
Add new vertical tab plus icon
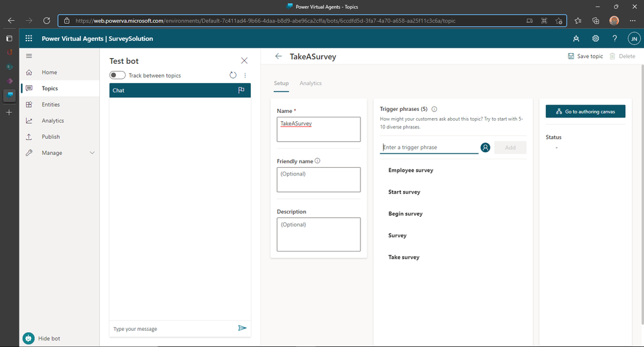tap(9, 112)
